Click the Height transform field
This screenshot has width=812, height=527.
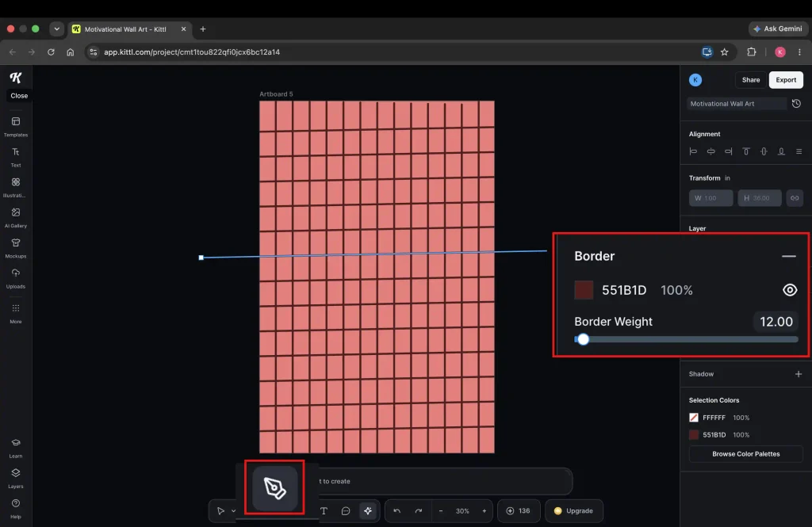pos(760,198)
